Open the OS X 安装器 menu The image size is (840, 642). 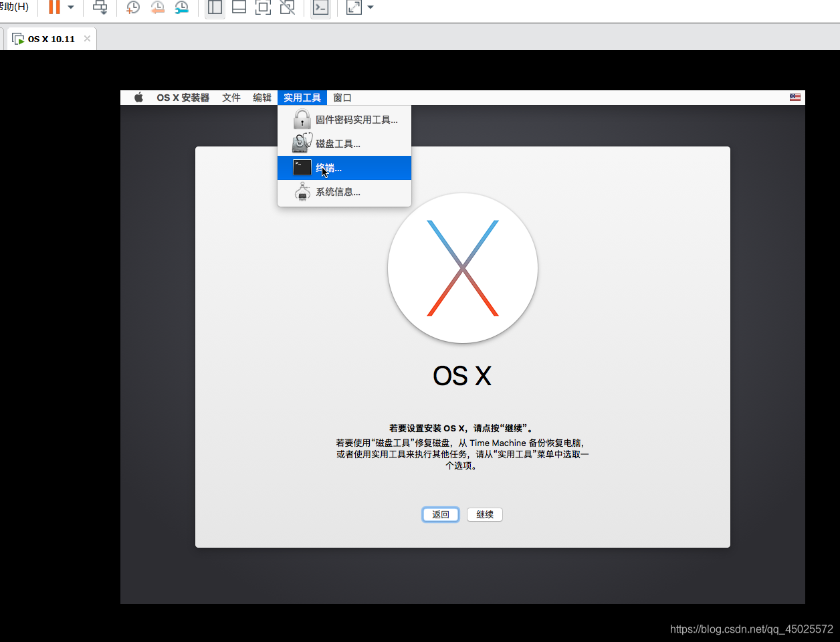click(183, 98)
